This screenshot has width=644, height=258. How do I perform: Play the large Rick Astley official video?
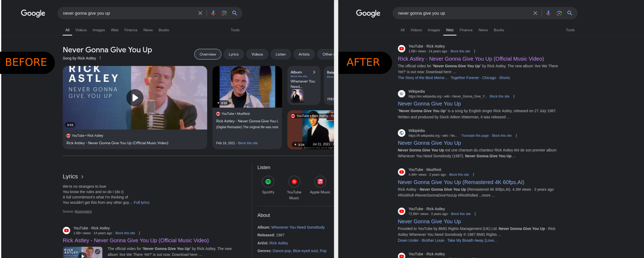[135, 98]
